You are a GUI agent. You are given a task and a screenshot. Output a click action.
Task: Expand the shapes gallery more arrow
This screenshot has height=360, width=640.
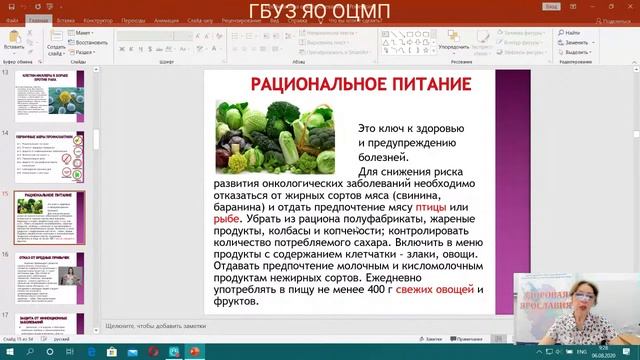coord(433,51)
